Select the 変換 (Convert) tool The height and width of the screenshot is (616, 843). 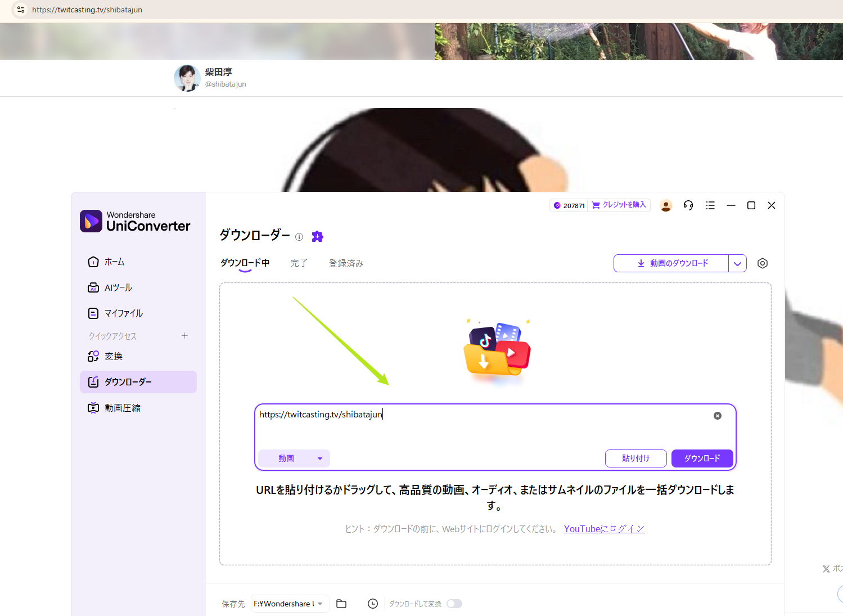point(113,356)
